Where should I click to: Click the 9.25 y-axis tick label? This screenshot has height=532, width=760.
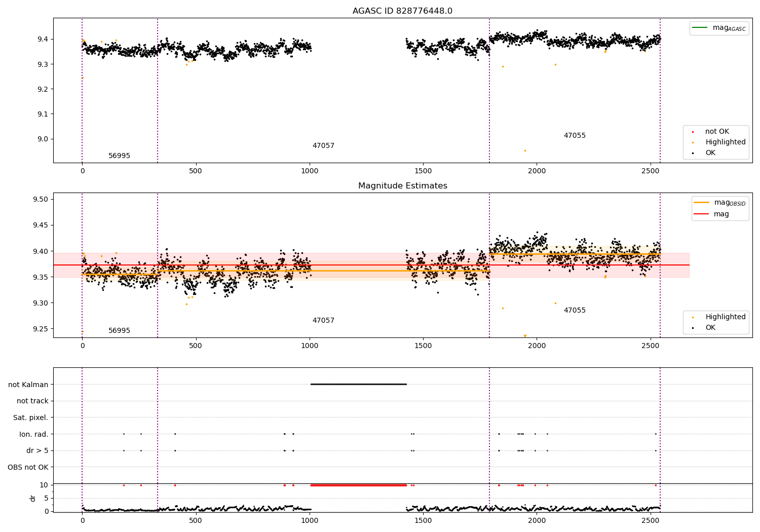point(40,329)
